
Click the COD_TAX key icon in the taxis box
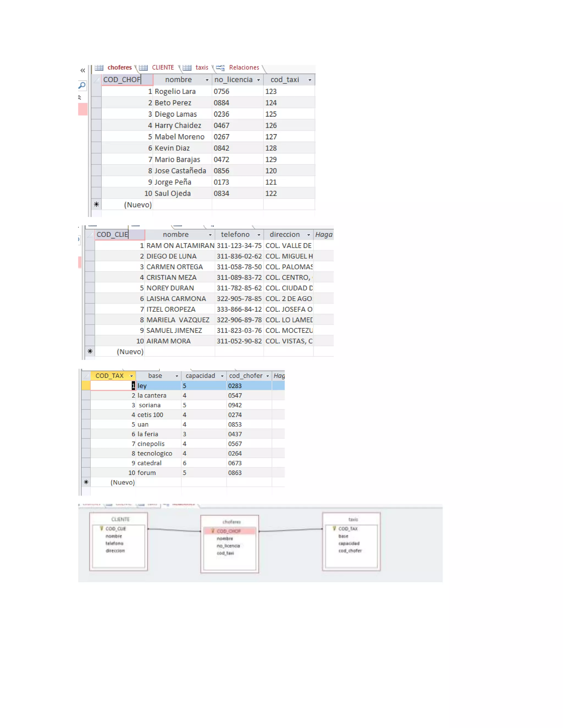[334, 528]
